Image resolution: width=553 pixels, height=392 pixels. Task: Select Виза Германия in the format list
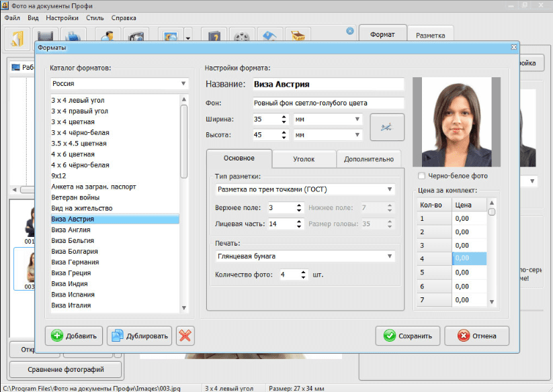pos(75,262)
